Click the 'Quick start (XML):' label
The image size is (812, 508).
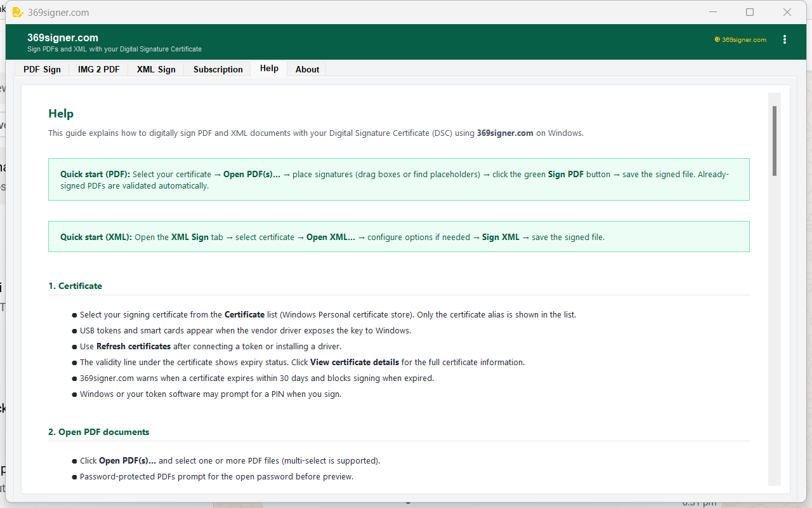click(x=96, y=237)
